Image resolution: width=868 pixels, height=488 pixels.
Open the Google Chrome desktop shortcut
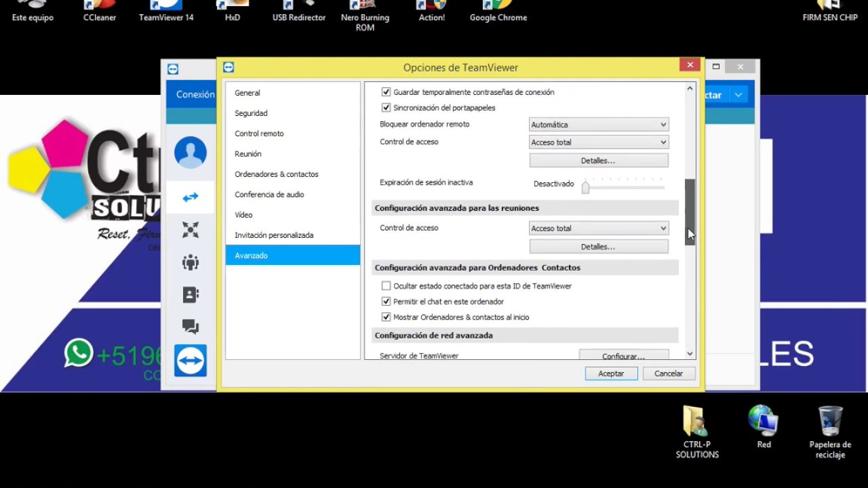498,12
